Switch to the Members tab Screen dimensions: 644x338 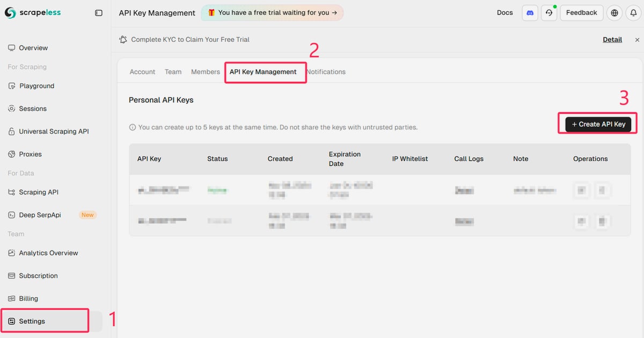pyautogui.click(x=206, y=72)
